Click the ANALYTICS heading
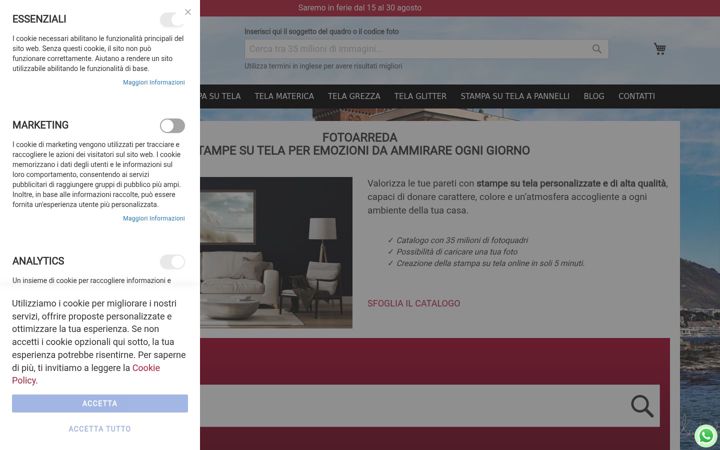 click(x=38, y=261)
